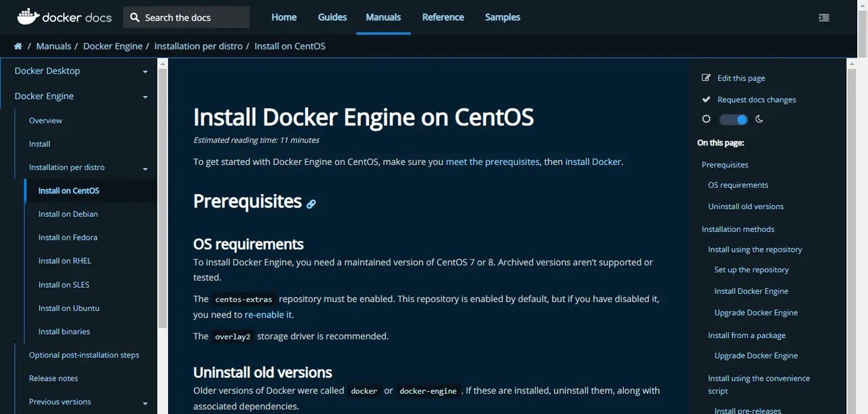Open Install on Debian in sidebar
Viewport: 868px width, 414px height.
[x=68, y=214]
